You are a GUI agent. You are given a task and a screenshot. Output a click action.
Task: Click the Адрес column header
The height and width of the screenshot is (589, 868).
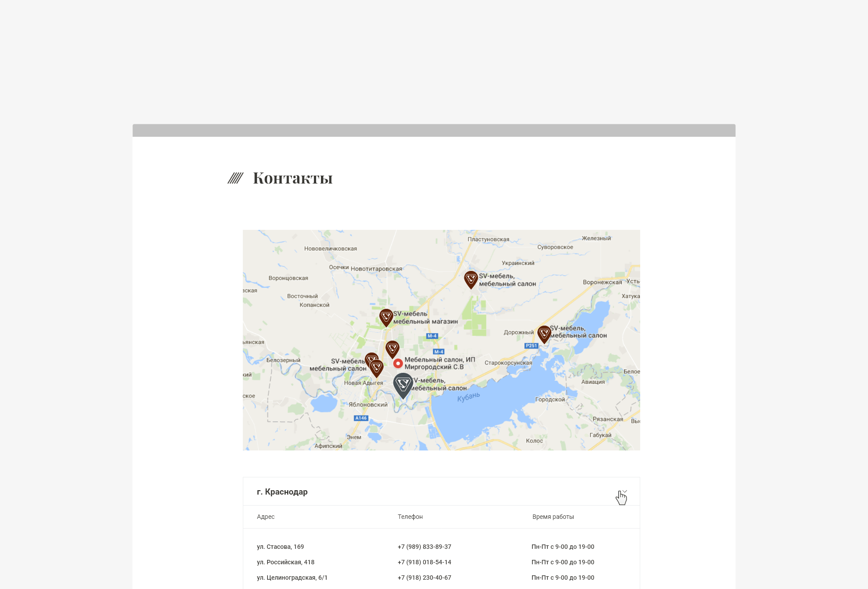click(266, 517)
